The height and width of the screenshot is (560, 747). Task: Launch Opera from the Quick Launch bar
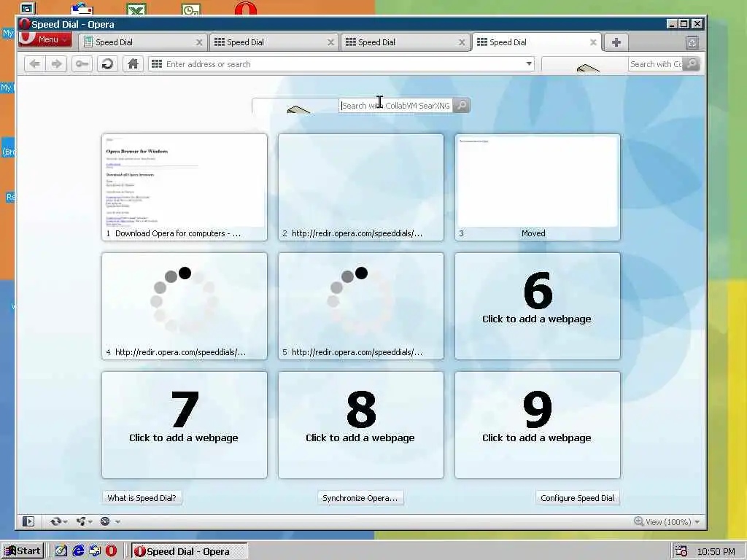111,551
